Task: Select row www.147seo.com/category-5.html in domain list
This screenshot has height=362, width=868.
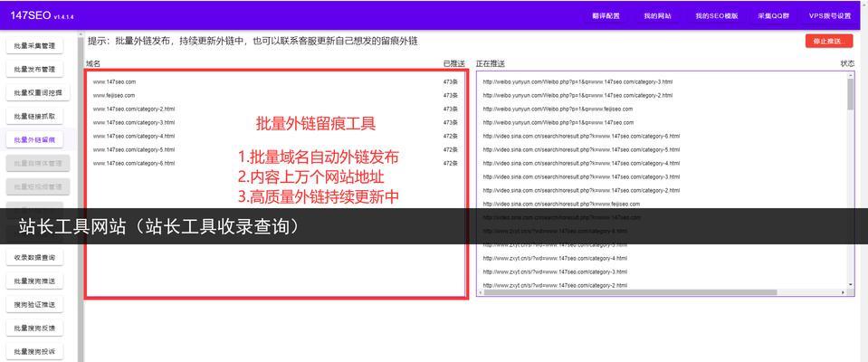Action: tap(275, 149)
